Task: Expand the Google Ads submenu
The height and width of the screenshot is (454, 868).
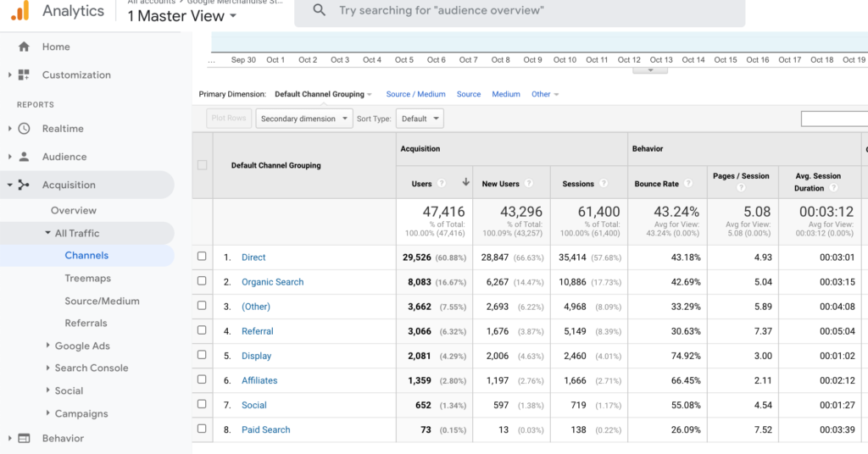Action: click(x=81, y=346)
